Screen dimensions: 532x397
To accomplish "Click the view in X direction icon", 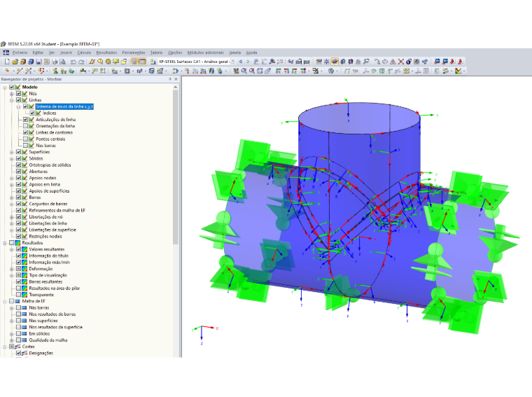I will pyautogui.click(x=278, y=71).
